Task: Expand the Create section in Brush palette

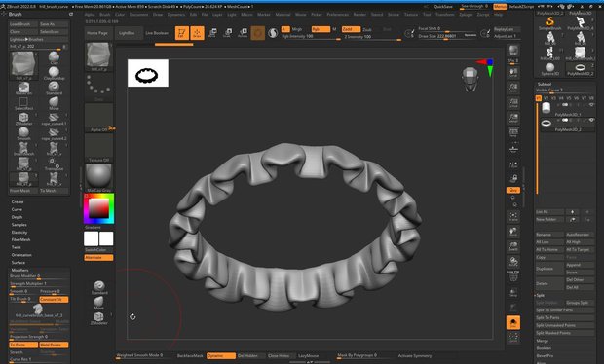Action: 18,202
